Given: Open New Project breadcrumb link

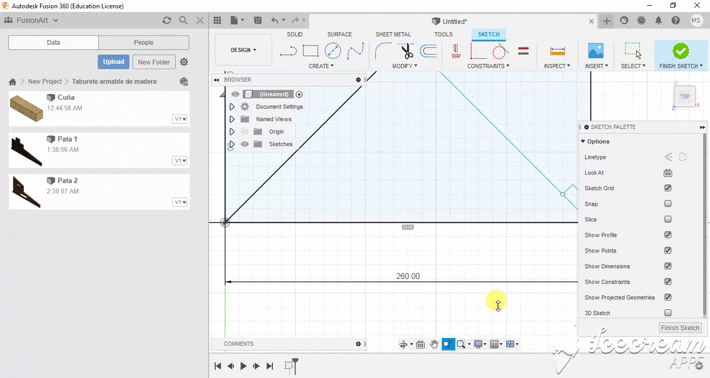Looking at the screenshot, I should 44,81.
